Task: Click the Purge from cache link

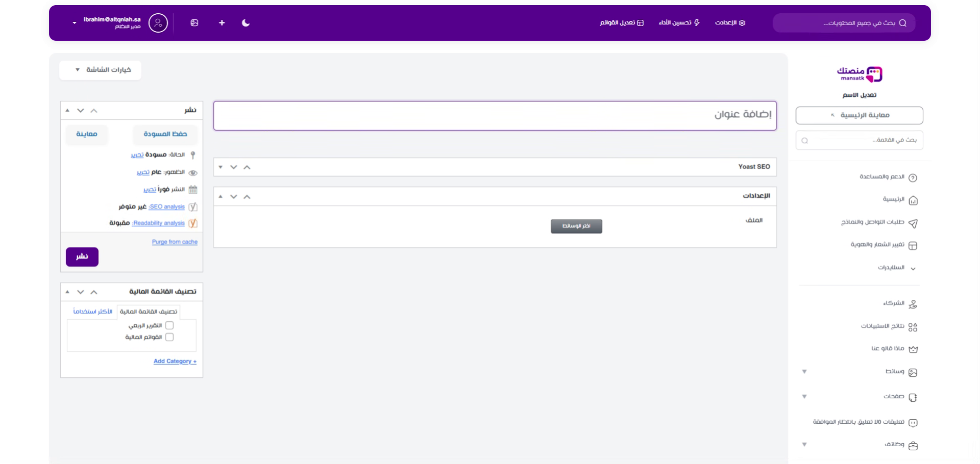Action: point(175,242)
